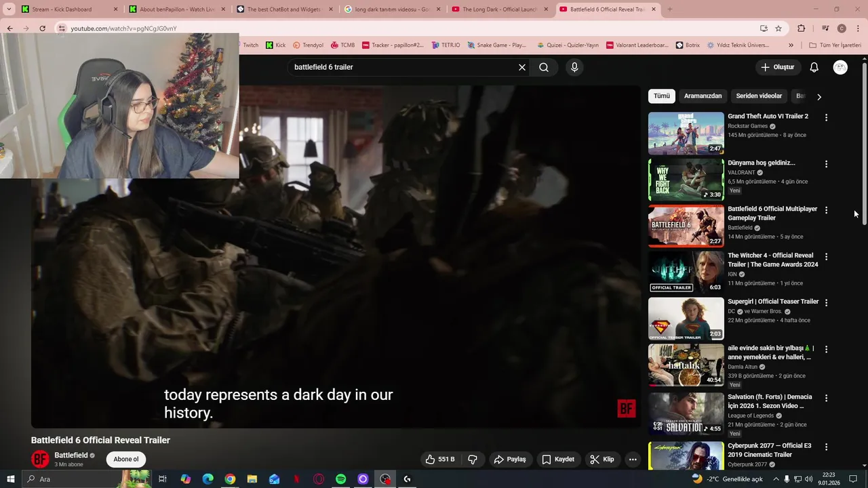This screenshot has height=488, width=868.
Task: Reload the page
Action: coord(42,28)
